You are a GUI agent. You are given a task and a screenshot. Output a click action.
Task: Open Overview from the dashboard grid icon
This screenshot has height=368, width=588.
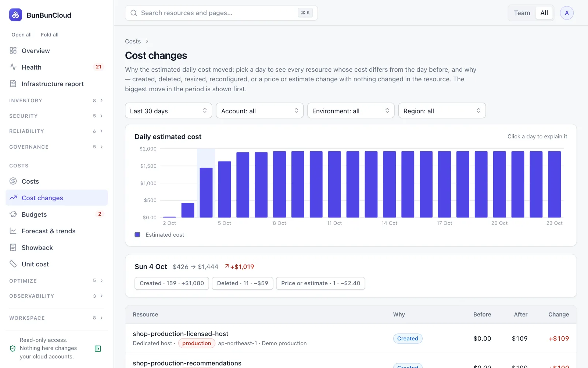point(13,50)
